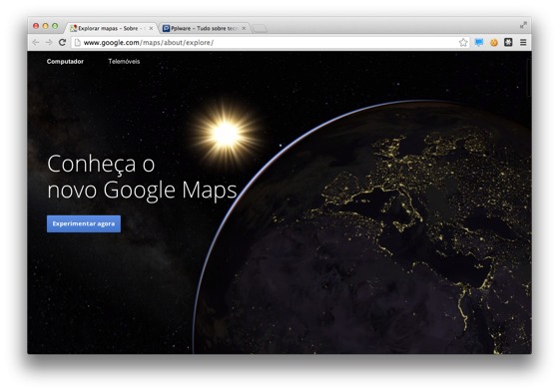This screenshot has height=392, width=559.
Task: Click the page scrollbar on right edge
Action: pyautogui.click(x=529, y=78)
